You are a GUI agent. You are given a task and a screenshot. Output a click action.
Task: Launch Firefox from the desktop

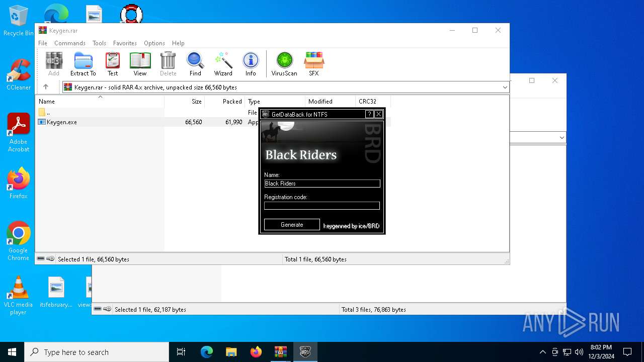pos(19,183)
